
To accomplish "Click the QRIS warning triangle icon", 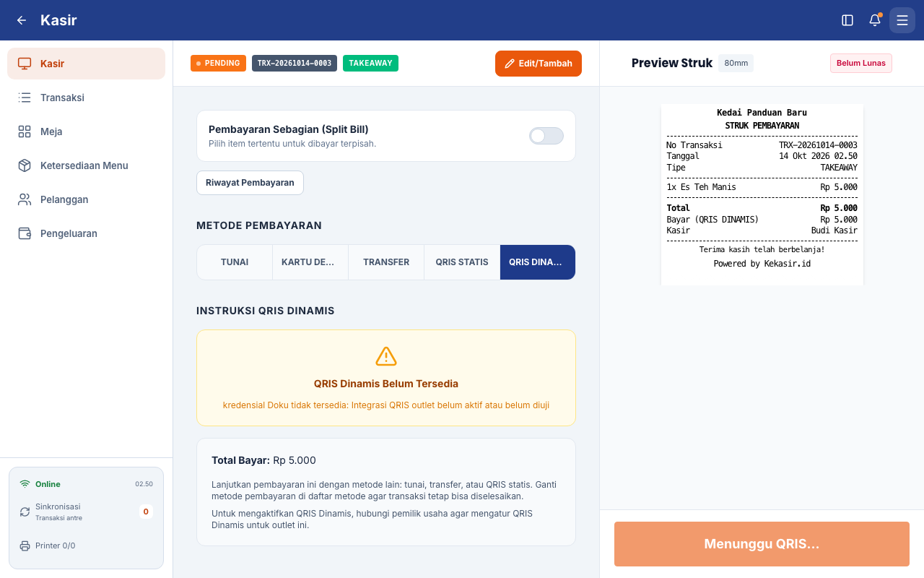I will [386, 356].
